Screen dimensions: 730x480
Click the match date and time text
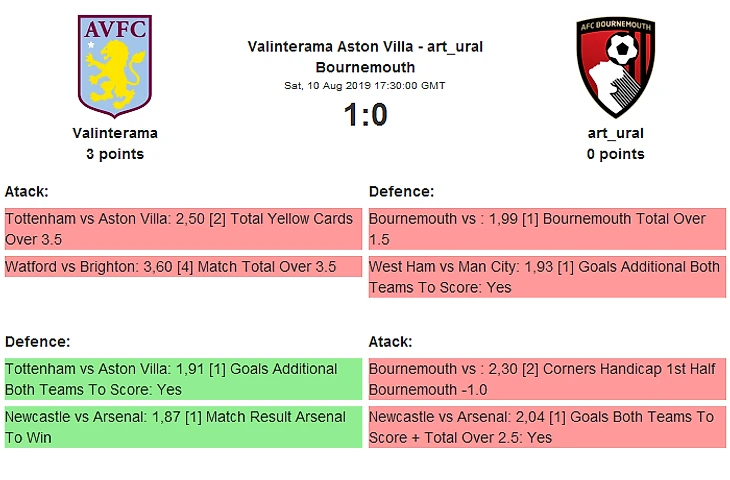365,86
